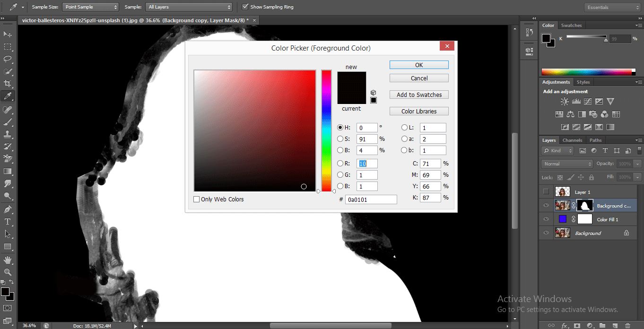This screenshot has width=644, height=329.
Task: Click the Brightness/Contrast adjustment icon
Action: tap(565, 101)
